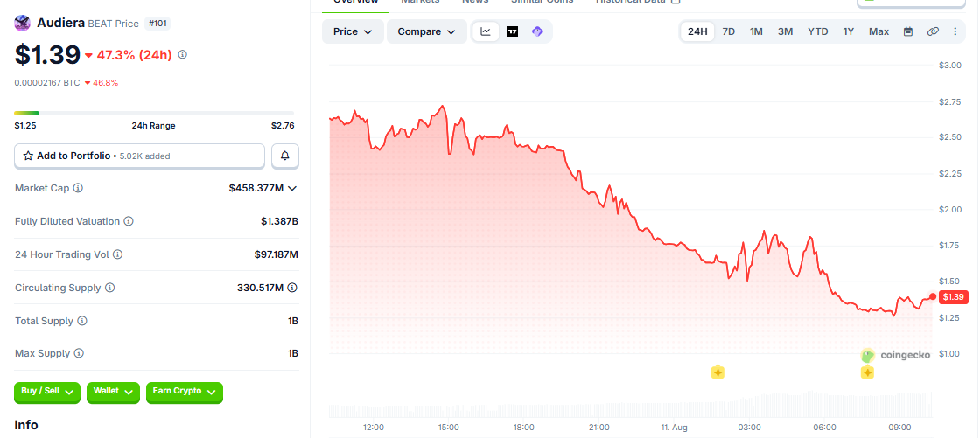Click info icon beside 330.517M value
The width and height of the screenshot is (980, 438).
292,288
